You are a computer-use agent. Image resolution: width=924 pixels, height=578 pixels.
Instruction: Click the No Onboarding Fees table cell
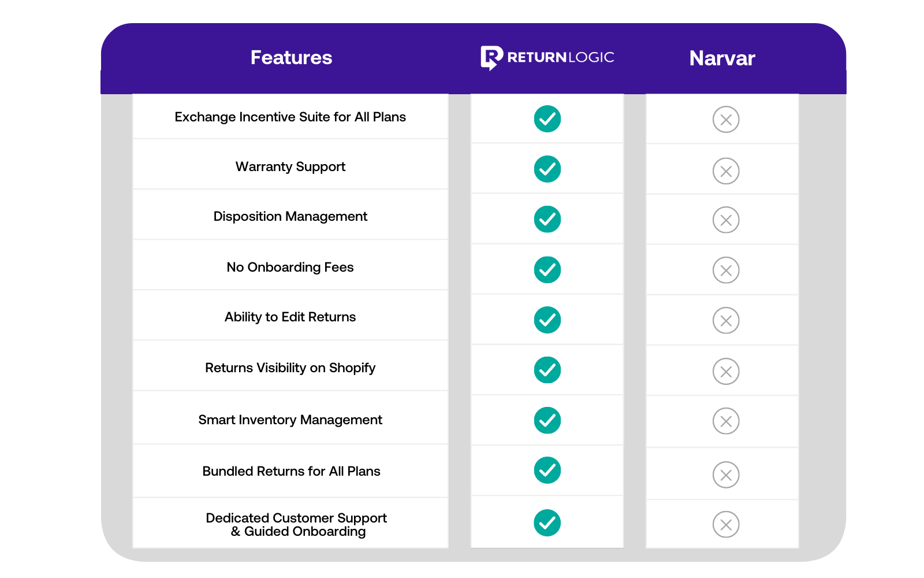click(x=290, y=267)
